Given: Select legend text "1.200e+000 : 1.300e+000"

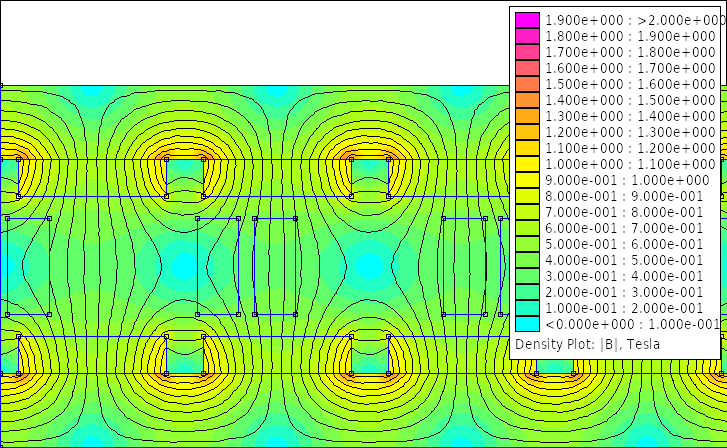Looking at the screenshot, I should pos(630,132).
